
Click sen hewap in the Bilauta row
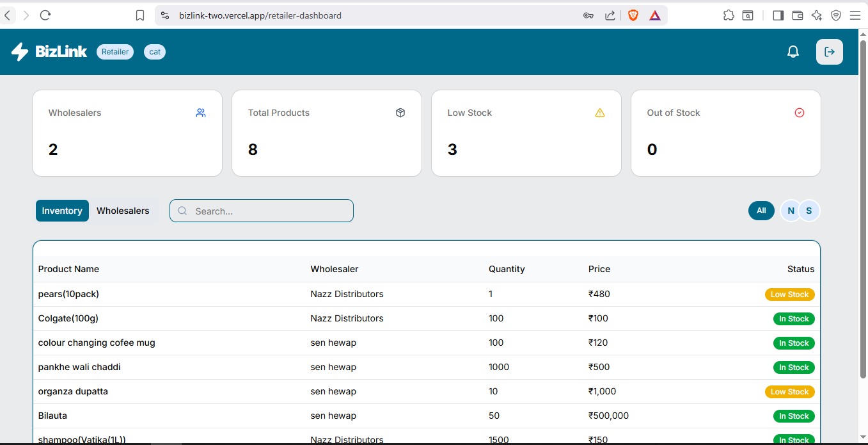pyautogui.click(x=333, y=416)
